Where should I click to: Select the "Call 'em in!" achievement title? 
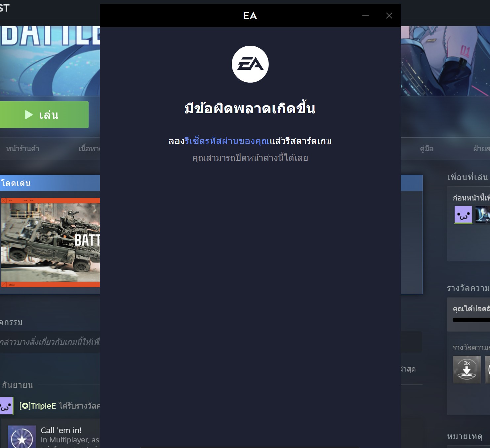(61, 430)
